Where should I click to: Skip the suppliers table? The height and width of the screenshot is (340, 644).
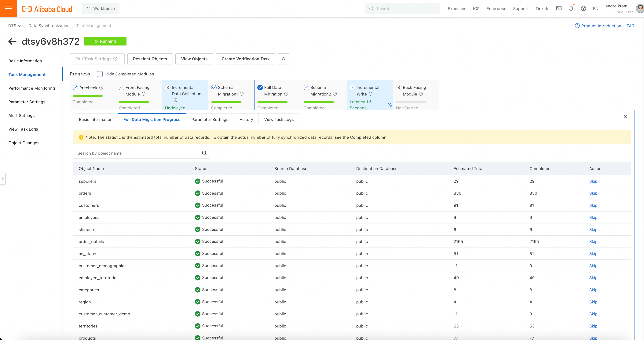(593, 181)
